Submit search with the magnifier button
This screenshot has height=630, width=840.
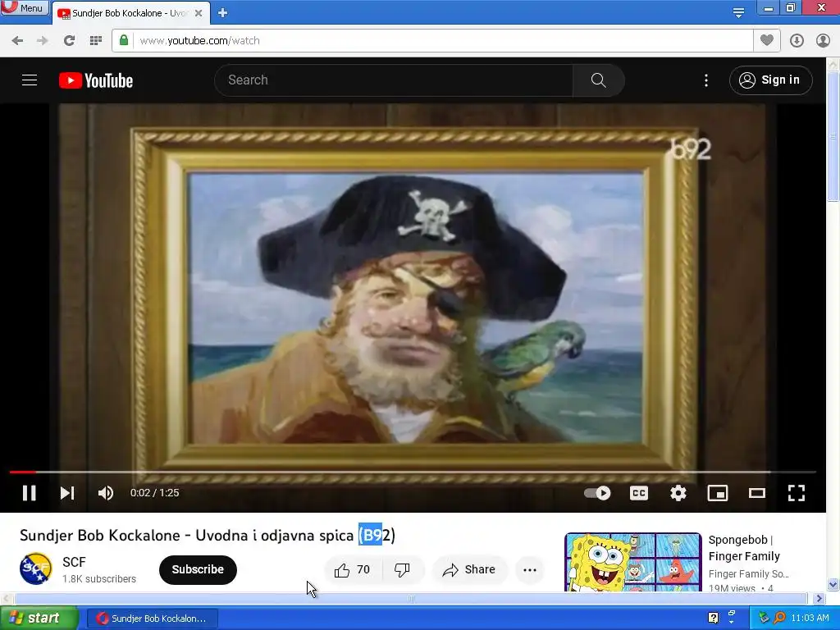click(x=598, y=80)
